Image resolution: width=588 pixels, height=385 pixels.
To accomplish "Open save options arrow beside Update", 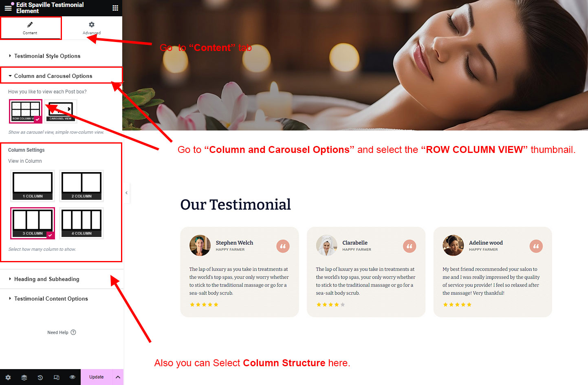I will pyautogui.click(x=118, y=377).
